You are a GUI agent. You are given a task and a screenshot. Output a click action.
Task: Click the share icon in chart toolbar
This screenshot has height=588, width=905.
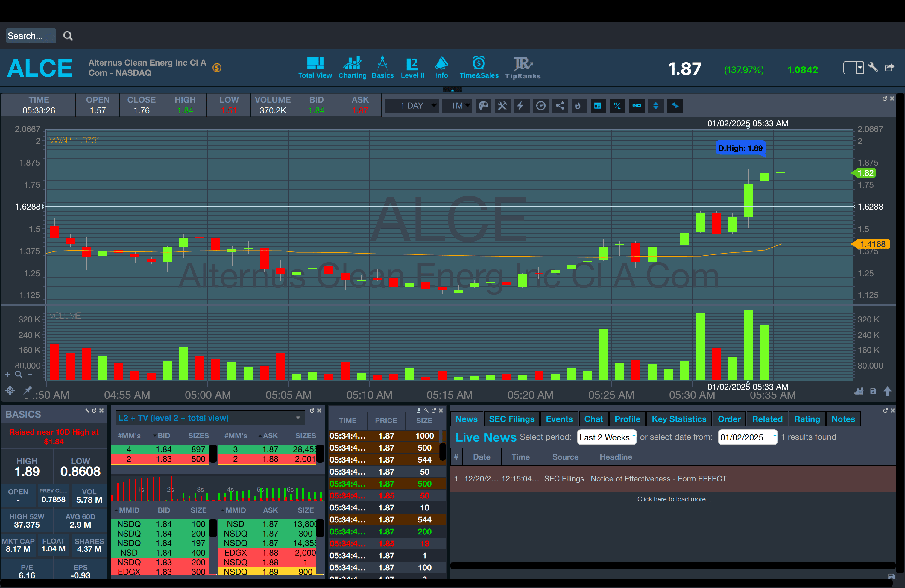click(560, 106)
